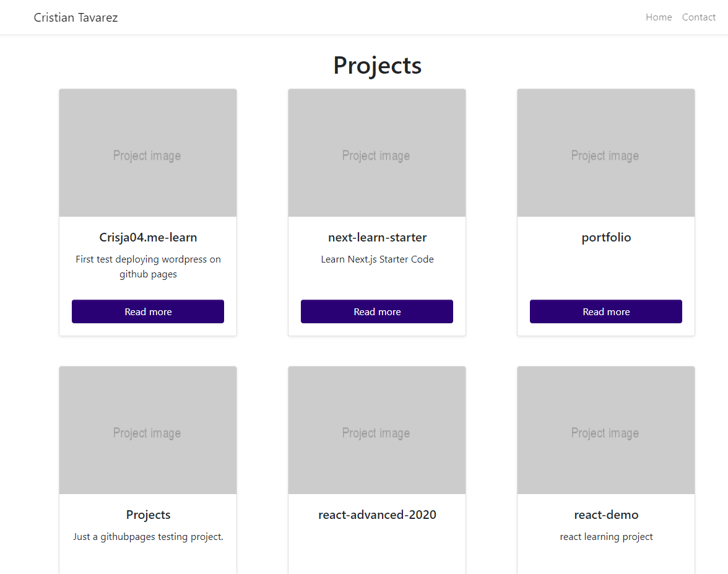
Task: Click Read more under Crisja04.me-learn
Action: [x=147, y=311]
